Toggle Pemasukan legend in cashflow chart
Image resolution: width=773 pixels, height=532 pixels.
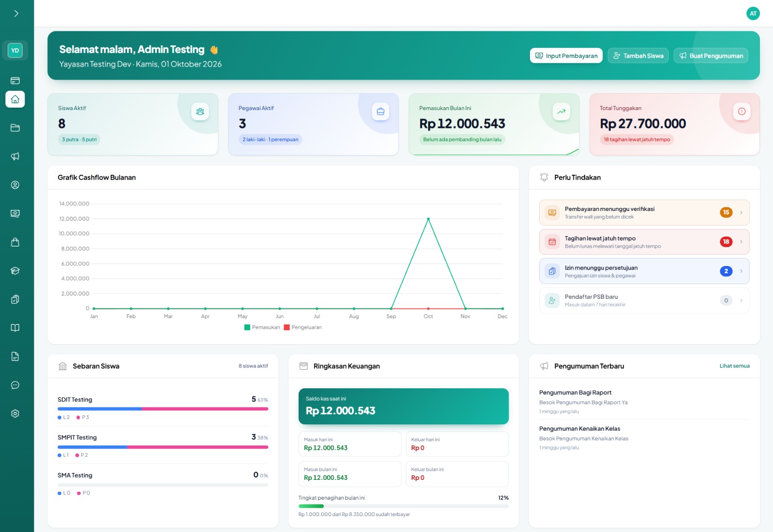click(262, 327)
